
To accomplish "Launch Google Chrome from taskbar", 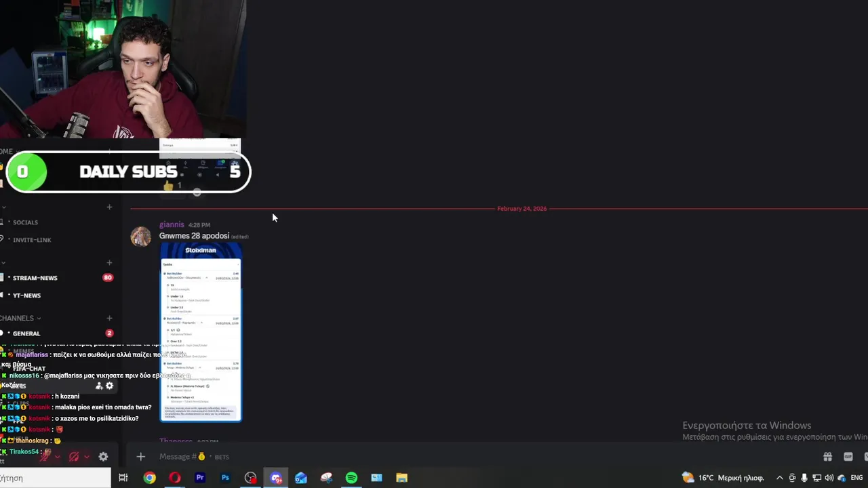I will click(x=149, y=478).
